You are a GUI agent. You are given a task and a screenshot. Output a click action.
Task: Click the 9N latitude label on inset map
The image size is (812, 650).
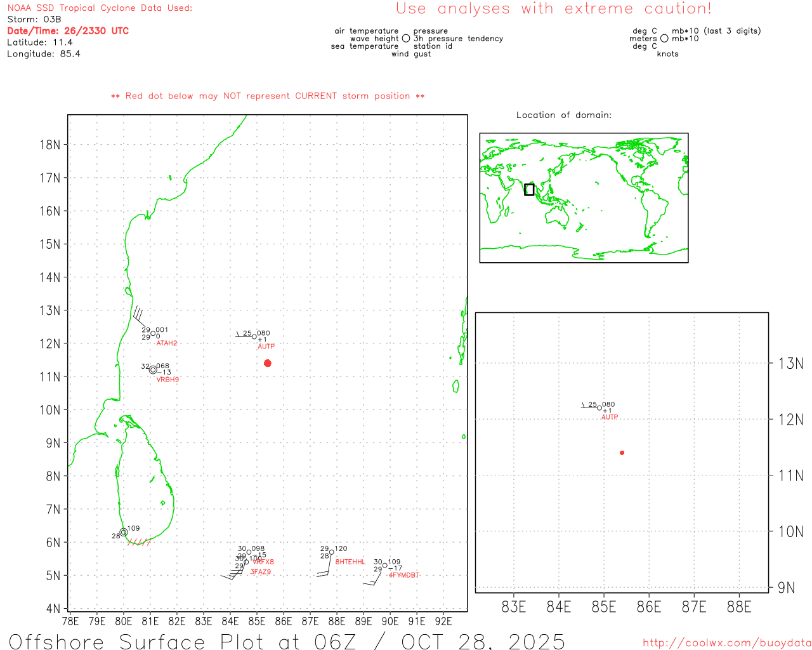click(786, 588)
